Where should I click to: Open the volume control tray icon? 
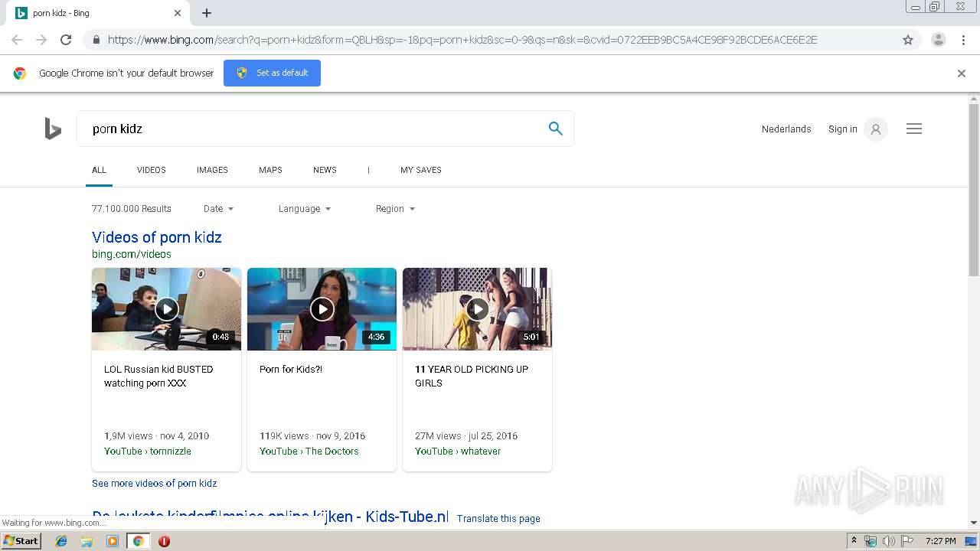coord(889,541)
